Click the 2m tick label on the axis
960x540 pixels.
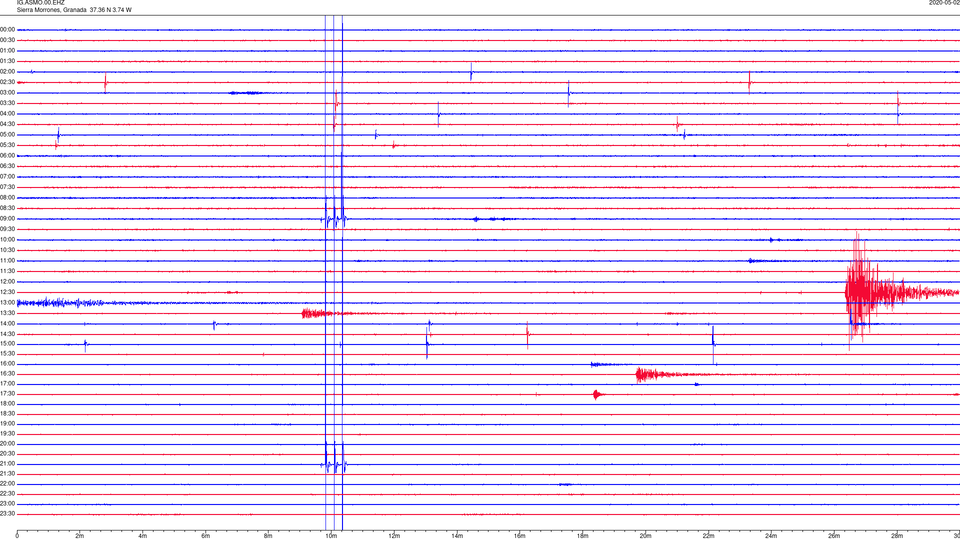click(80, 536)
